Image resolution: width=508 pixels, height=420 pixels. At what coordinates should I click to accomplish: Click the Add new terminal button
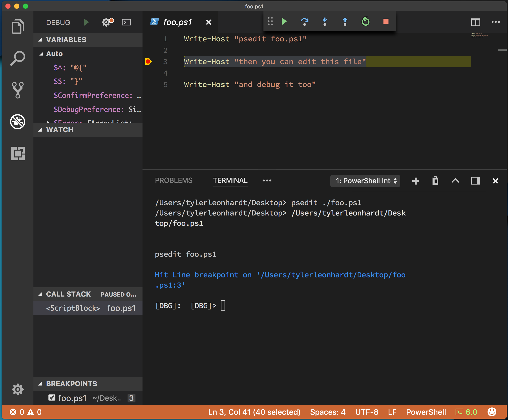(415, 181)
